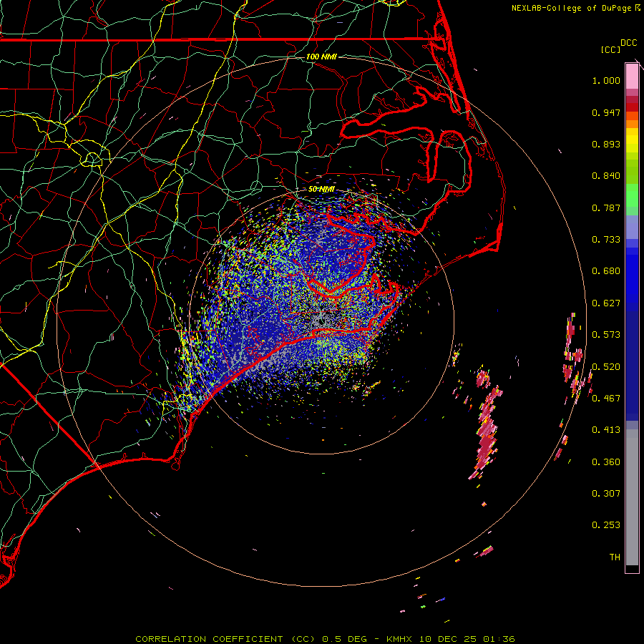Image resolution: width=644 pixels, height=644 pixels.
Task: Pick the gray lower color bar segment
Action: click(x=632, y=497)
